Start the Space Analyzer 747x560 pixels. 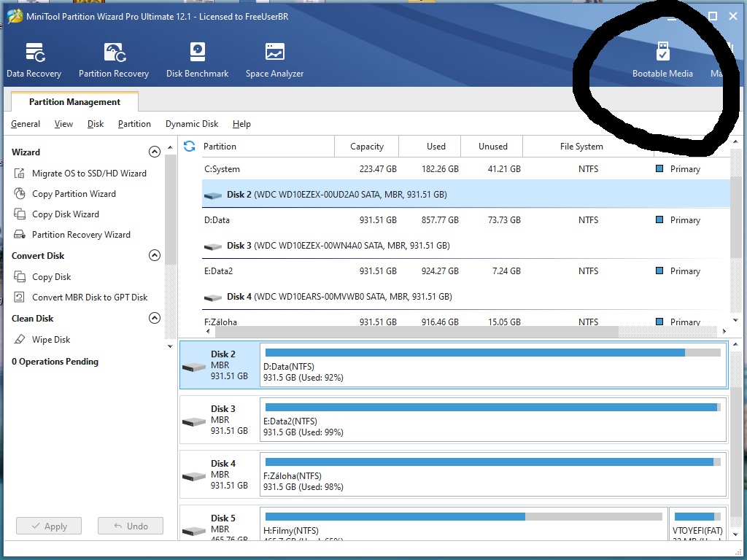274,60
